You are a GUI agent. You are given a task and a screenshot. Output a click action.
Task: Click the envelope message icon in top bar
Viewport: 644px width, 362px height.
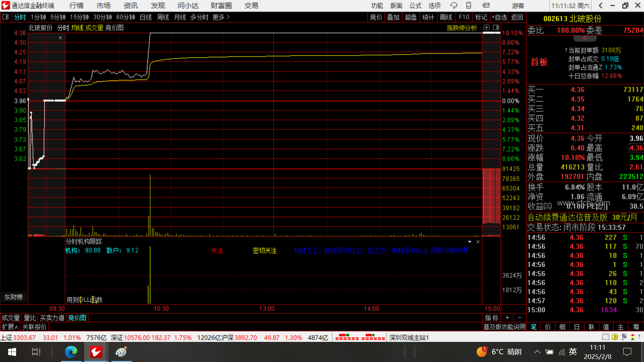click(486, 5)
